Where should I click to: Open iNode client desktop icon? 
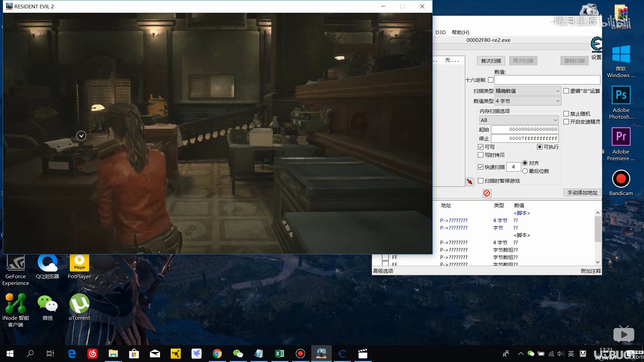(16, 310)
